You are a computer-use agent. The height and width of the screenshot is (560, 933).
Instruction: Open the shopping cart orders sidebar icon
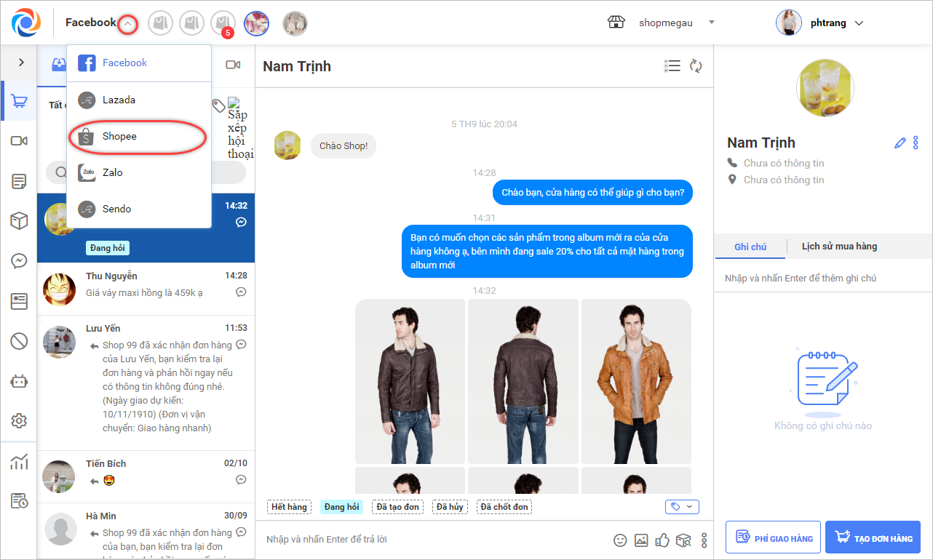pyautogui.click(x=19, y=102)
